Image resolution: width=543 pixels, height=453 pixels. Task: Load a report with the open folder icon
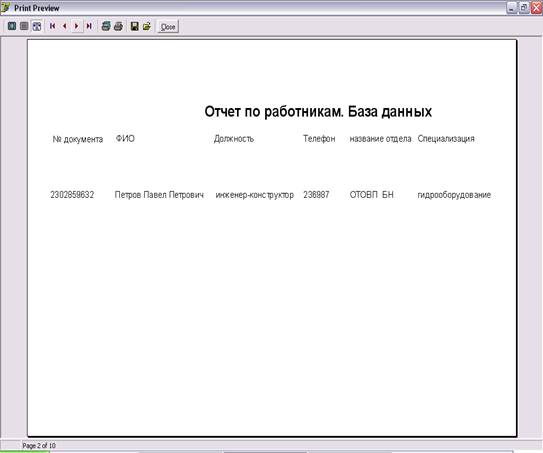[x=146, y=26]
